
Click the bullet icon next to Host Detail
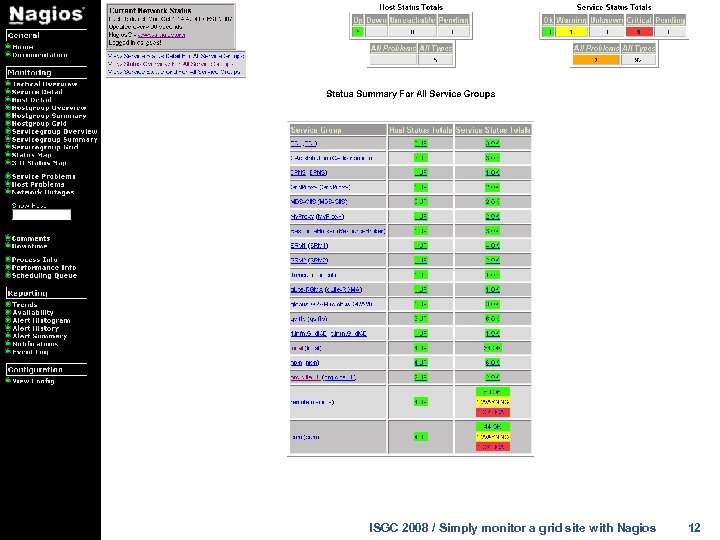click(8, 99)
